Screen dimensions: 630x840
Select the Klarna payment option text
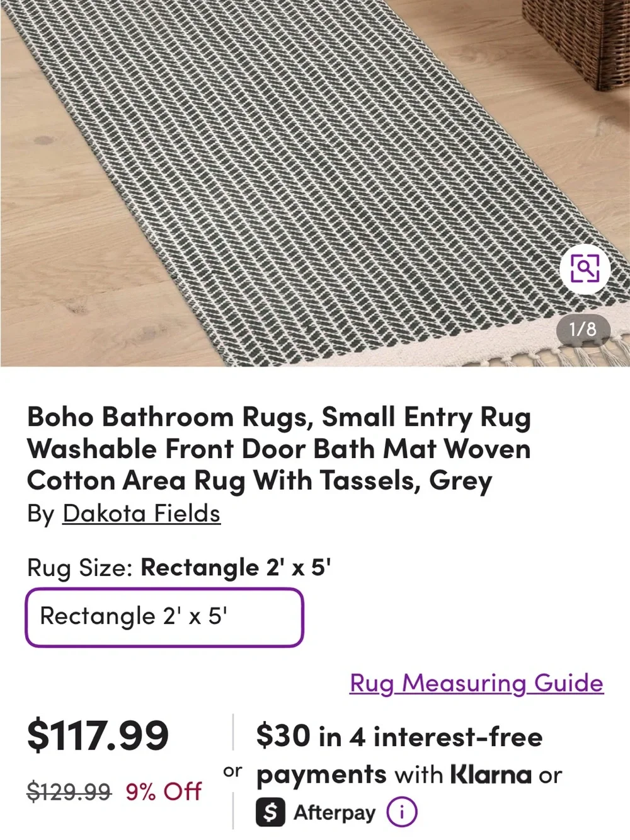(491, 774)
